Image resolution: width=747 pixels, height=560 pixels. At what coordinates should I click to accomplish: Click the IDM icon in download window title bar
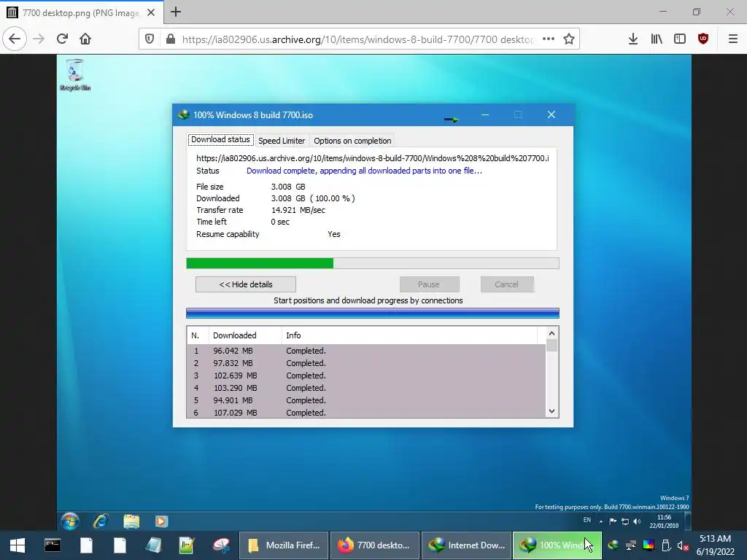pyautogui.click(x=183, y=114)
